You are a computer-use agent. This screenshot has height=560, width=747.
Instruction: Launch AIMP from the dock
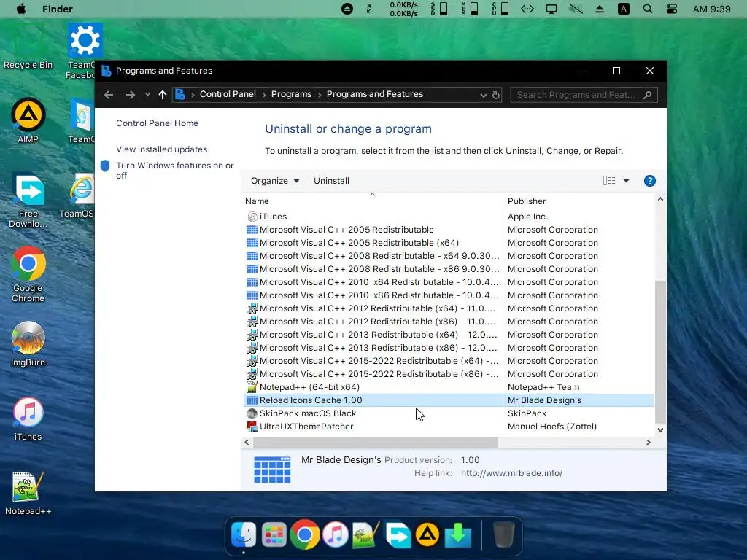tap(427, 534)
